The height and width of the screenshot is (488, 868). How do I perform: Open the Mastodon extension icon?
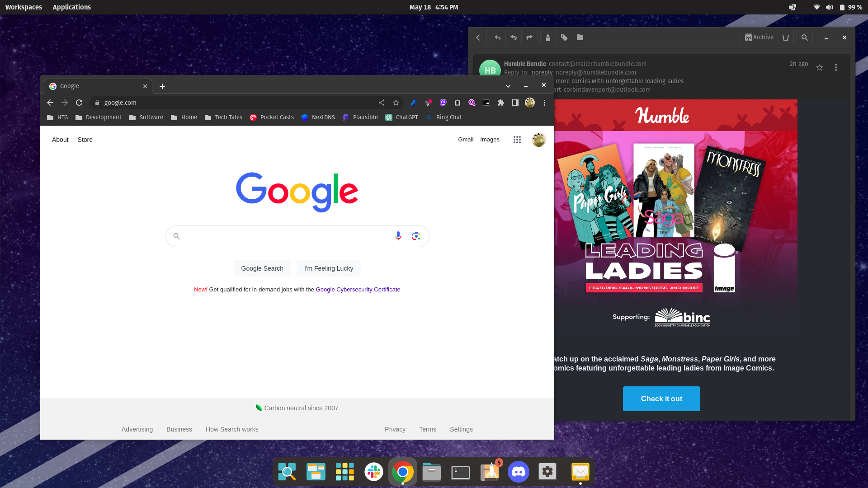pyautogui.click(x=443, y=103)
